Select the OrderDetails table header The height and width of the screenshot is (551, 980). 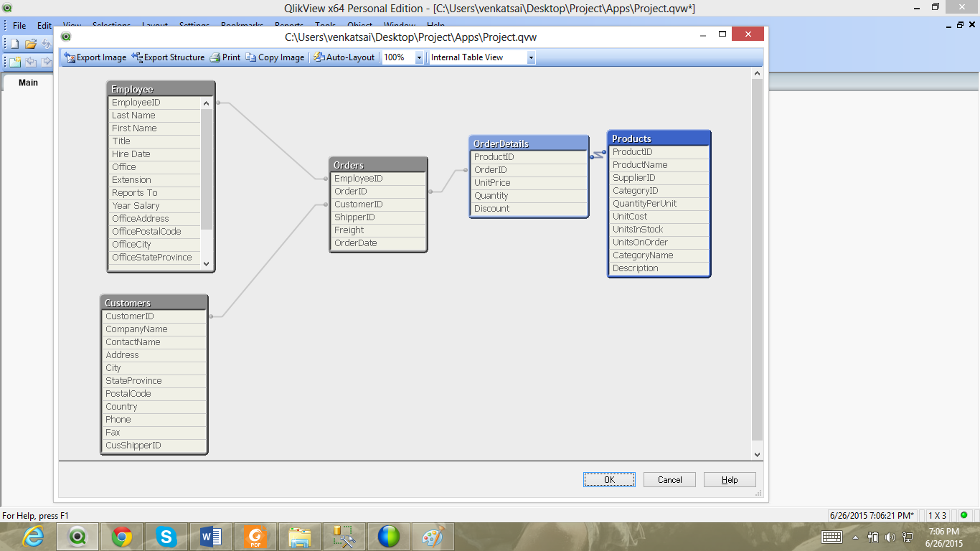tap(529, 143)
